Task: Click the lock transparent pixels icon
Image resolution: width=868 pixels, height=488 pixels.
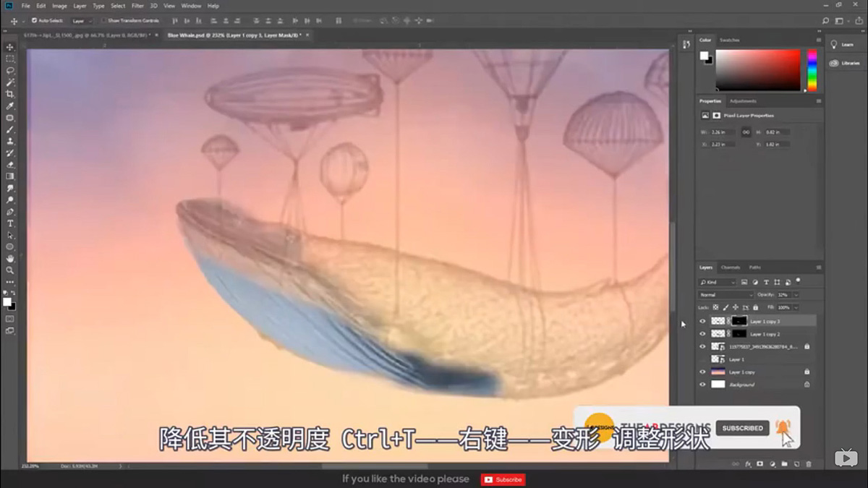Action: coord(715,307)
